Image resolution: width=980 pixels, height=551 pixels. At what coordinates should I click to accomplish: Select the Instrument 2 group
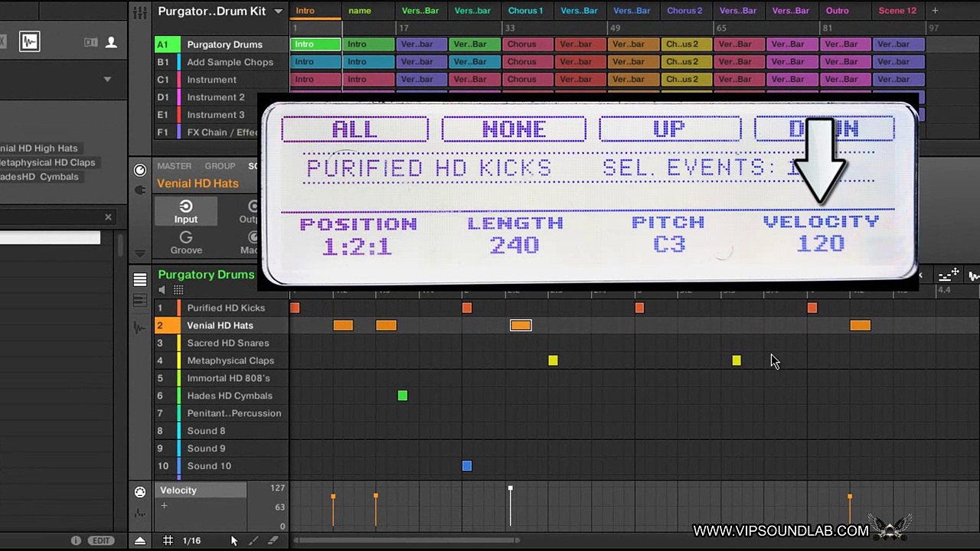tap(216, 97)
